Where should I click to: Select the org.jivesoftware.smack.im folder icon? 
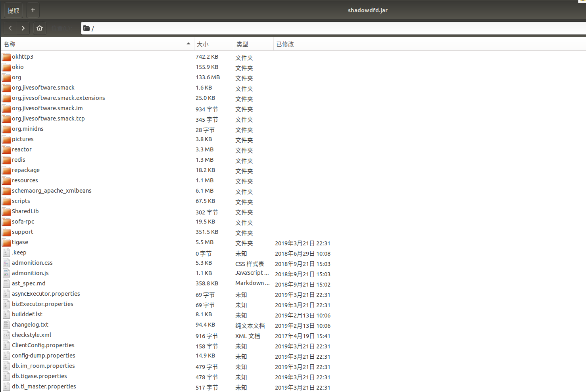pos(6,108)
